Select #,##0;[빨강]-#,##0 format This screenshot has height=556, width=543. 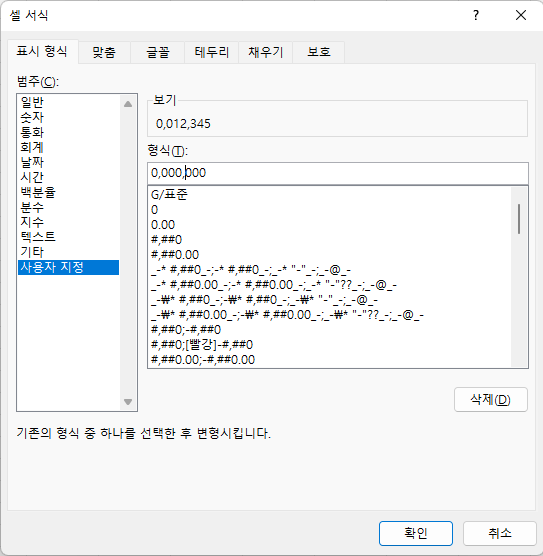pyautogui.click(x=330, y=345)
